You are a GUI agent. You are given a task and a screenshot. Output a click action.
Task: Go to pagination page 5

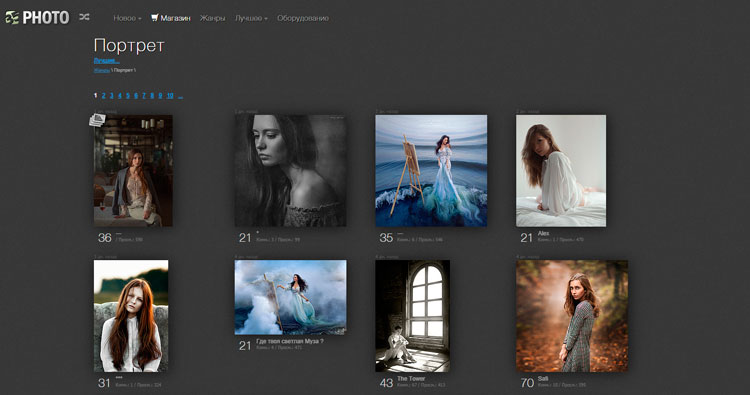click(128, 96)
